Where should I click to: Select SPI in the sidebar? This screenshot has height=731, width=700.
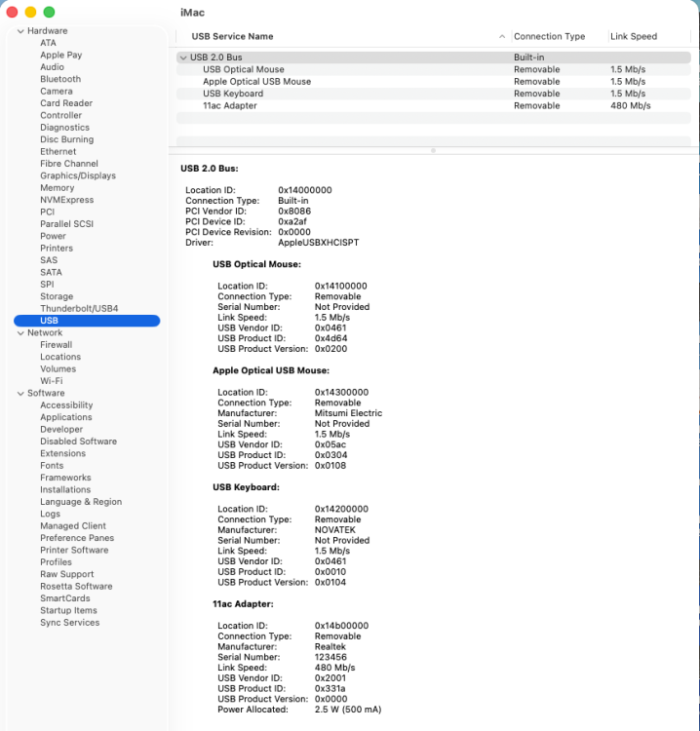point(47,286)
